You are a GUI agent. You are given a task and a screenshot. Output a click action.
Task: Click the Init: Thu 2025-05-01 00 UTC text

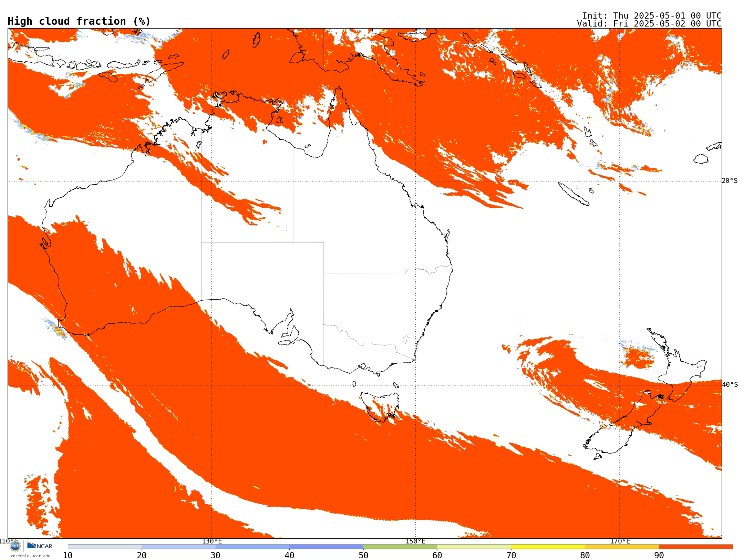pyautogui.click(x=652, y=16)
